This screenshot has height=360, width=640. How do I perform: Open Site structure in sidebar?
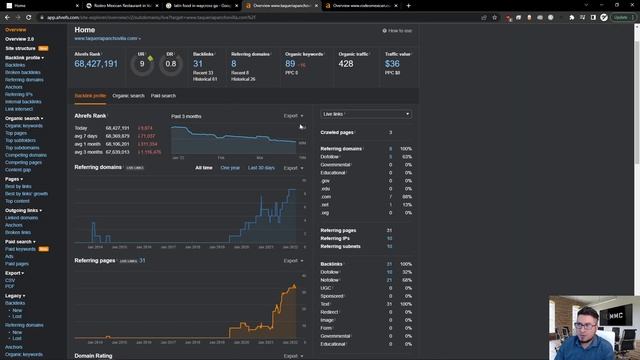[x=20, y=49]
